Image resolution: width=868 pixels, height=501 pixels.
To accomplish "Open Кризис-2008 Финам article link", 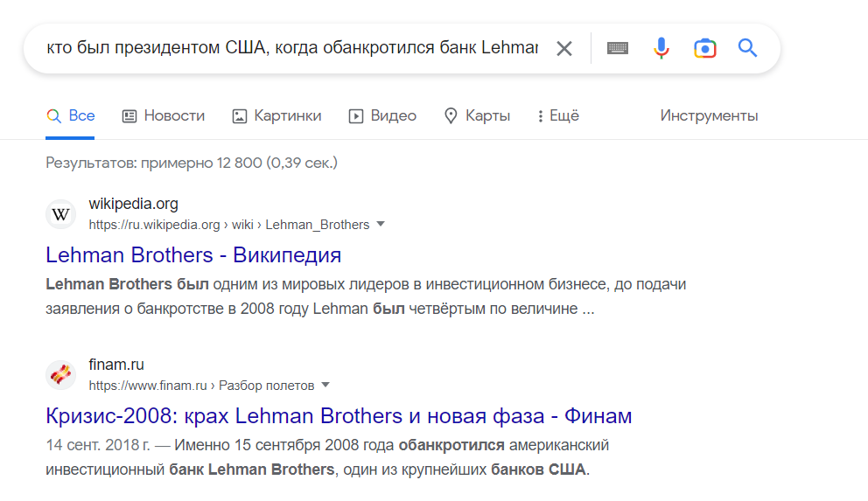I will click(x=339, y=416).
